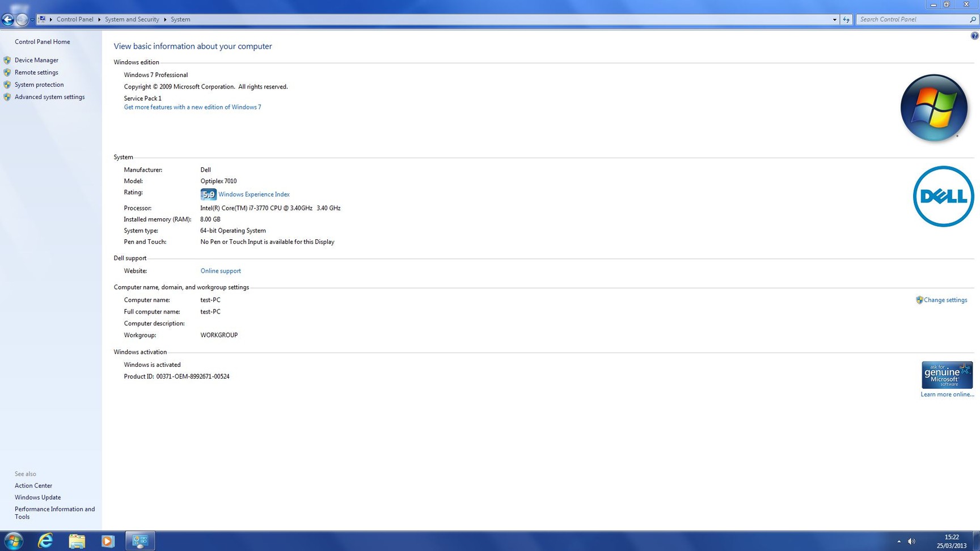The width and height of the screenshot is (980, 551).
Task: Click Learn more online link
Action: pyautogui.click(x=947, y=395)
